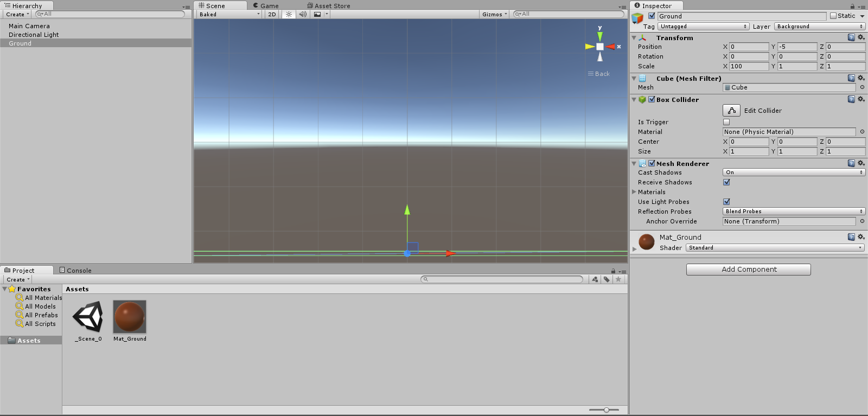
Task: Switch to the Asset Store tab
Action: click(x=329, y=6)
